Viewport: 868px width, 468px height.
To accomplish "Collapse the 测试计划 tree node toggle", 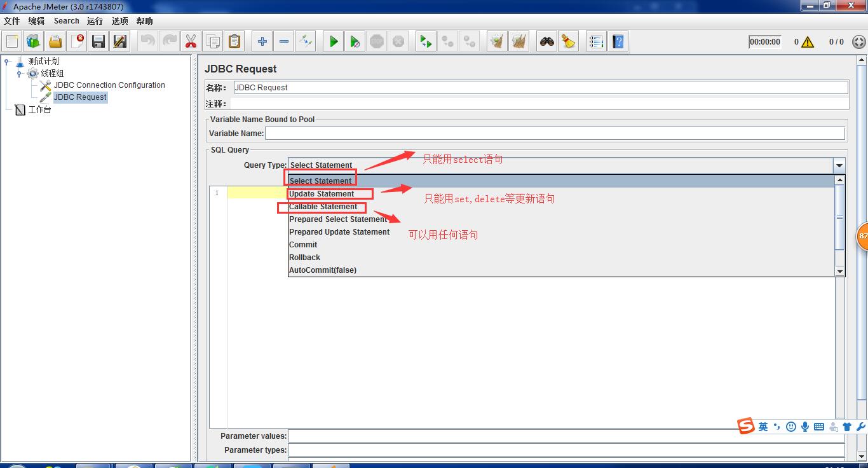I will coord(7,62).
